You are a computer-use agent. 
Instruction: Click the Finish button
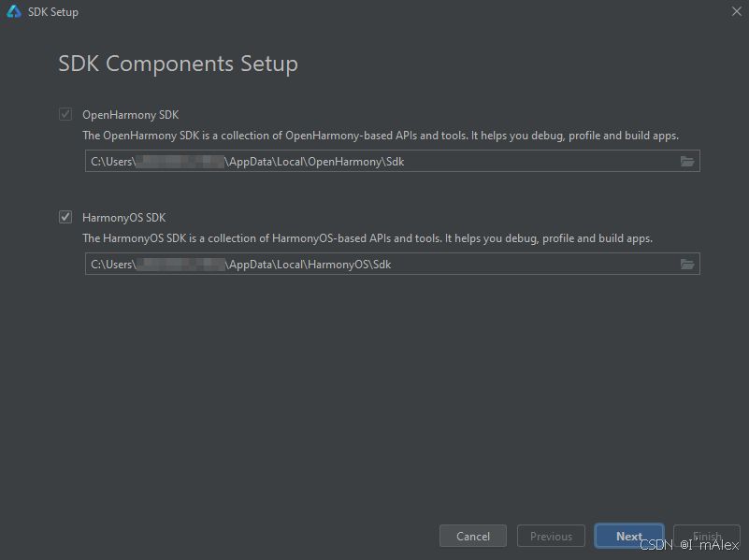(x=707, y=536)
